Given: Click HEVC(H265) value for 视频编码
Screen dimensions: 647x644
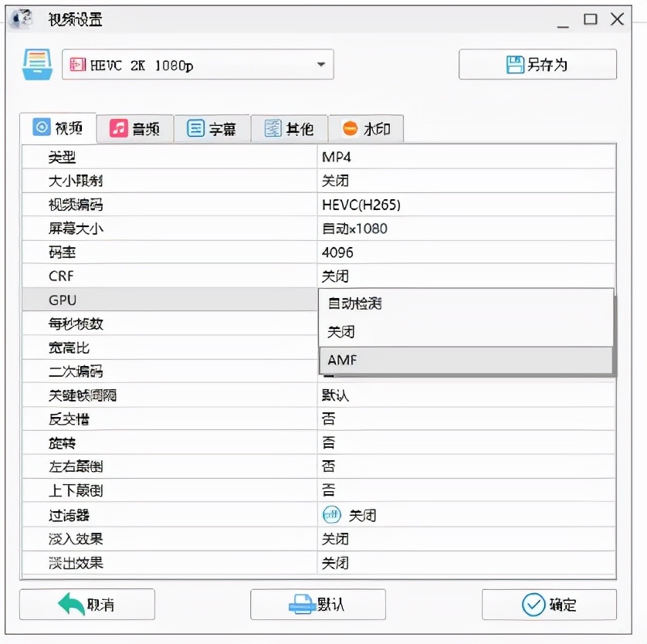Looking at the screenshot, I should (x=361, y=205).
